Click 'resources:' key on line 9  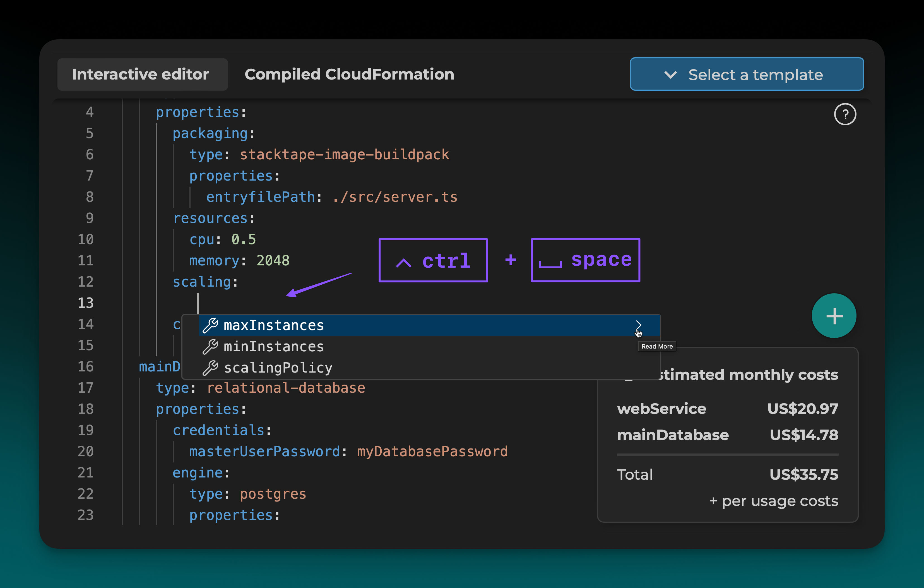pyautogui.click(x=214, y=219)
